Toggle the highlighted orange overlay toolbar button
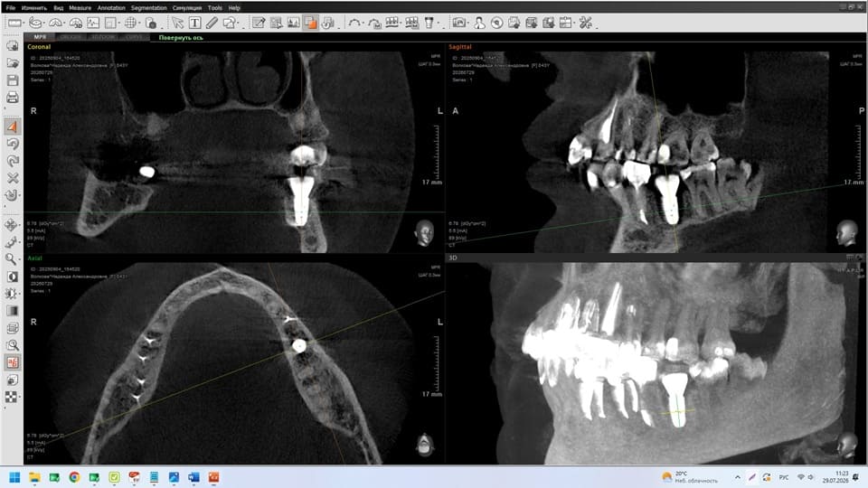The height and width of the screenshot is (488, 868). [310, 23]
